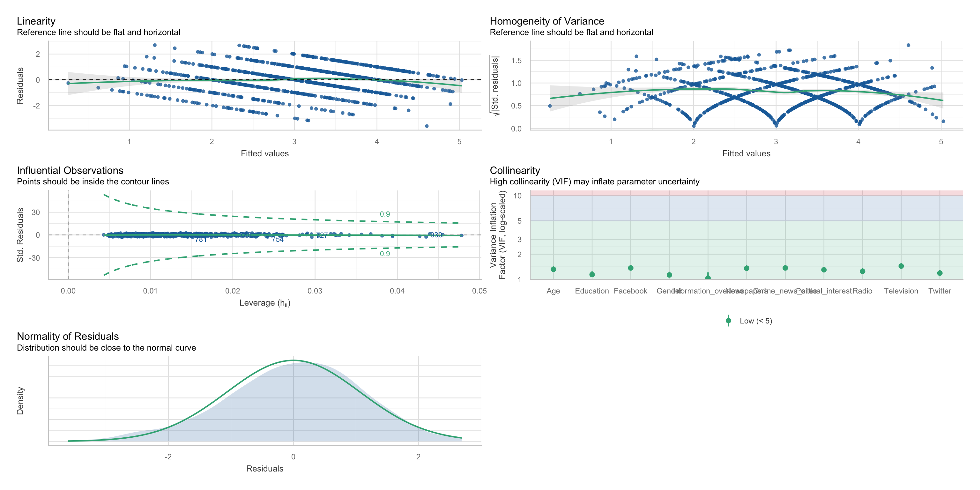
Task: Select the Television VIF point
Action: pyautogui.click(x=901, y=266)
